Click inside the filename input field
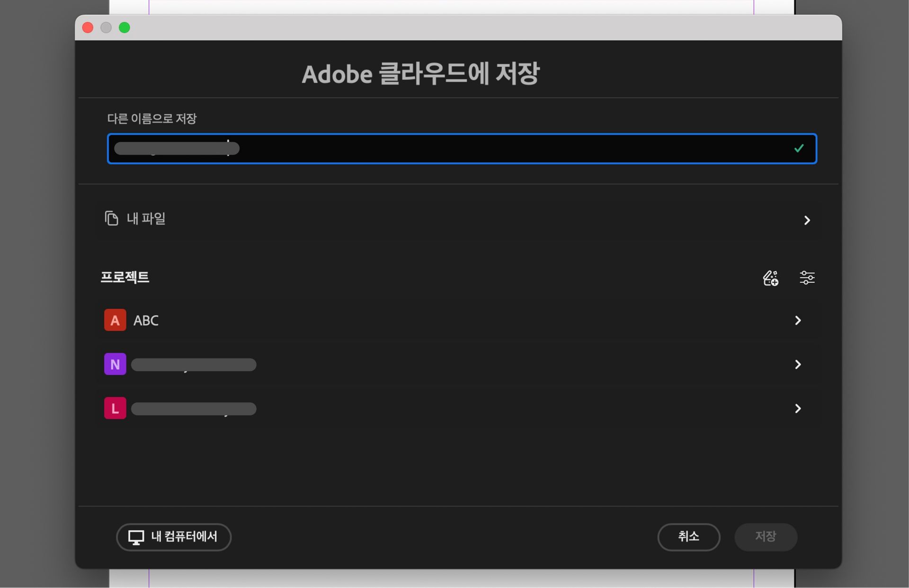Screen dimensions: 909x588 point(426,149)
